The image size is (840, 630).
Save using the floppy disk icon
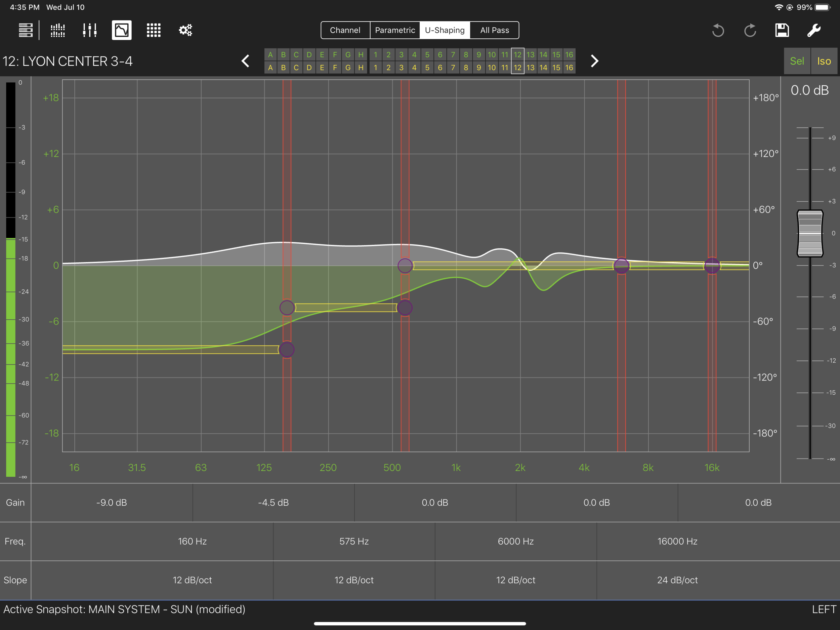click(x=782, y=30)
